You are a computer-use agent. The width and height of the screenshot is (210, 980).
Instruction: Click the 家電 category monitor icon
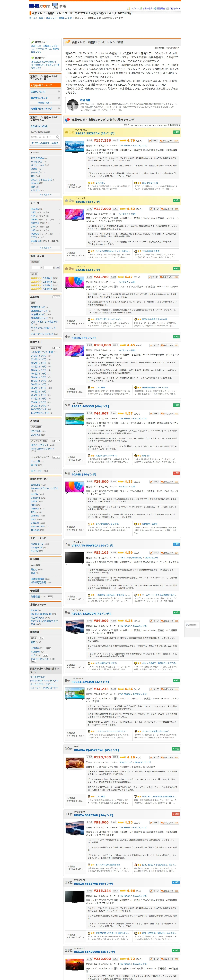[x=55, y=6]
